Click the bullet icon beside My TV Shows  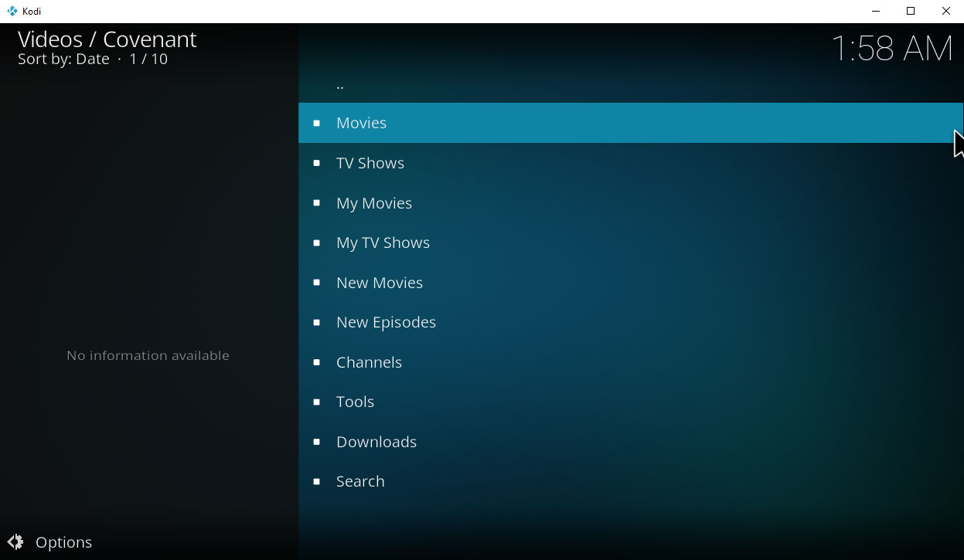pos(316,243)
